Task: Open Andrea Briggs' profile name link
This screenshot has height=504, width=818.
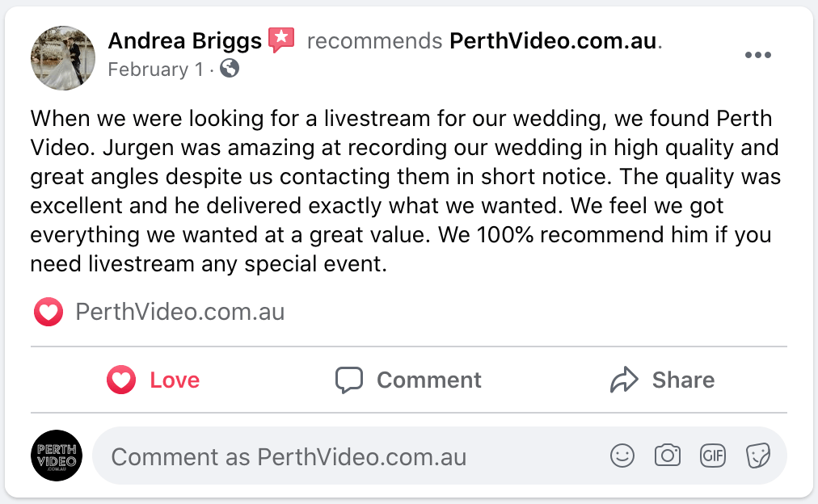Action: [x=184, y=40]
